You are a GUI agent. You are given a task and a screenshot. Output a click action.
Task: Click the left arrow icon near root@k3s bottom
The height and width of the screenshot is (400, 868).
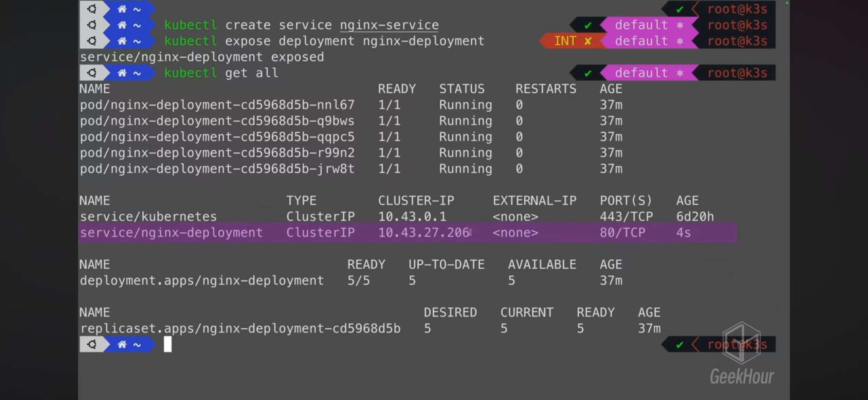pos(695,344)
